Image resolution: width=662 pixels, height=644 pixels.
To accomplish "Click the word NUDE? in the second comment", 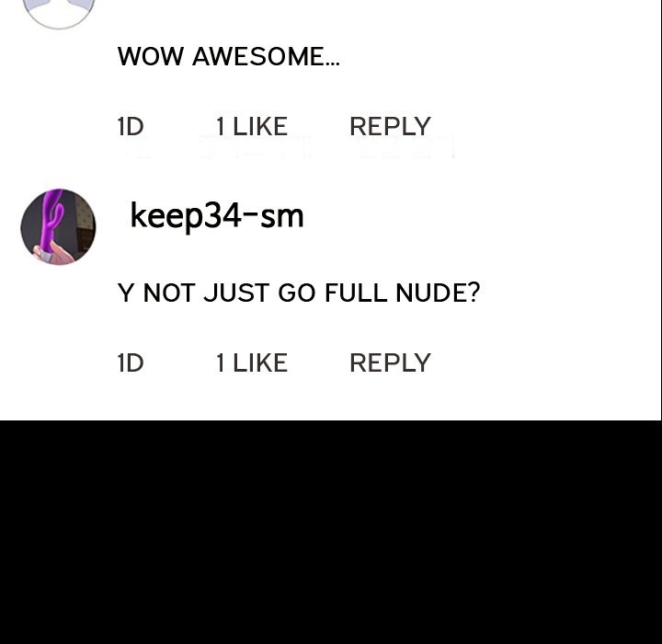I will tap(438, 293).
